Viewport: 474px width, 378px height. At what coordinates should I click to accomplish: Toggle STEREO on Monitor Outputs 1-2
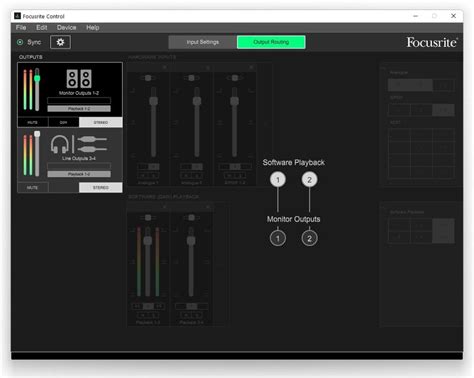click(101, 122)
